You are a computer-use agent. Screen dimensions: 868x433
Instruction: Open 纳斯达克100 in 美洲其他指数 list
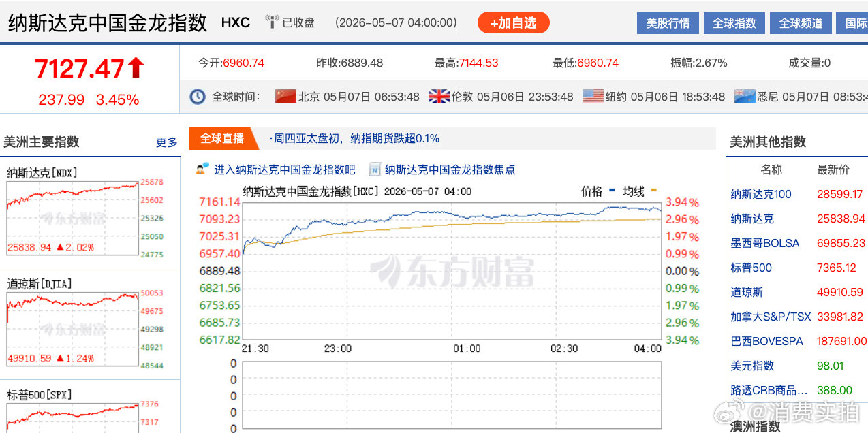pyautogui.click(x=761, y=194)
